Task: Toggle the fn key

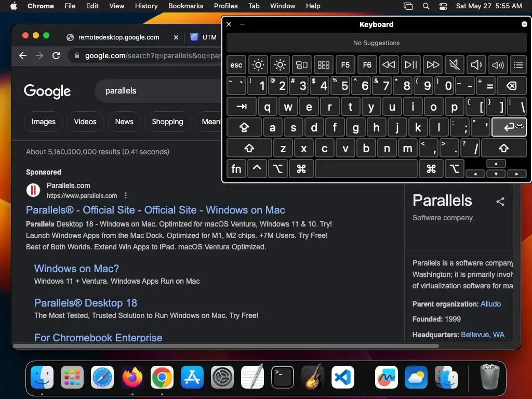Action: click(x=236, y=169)
